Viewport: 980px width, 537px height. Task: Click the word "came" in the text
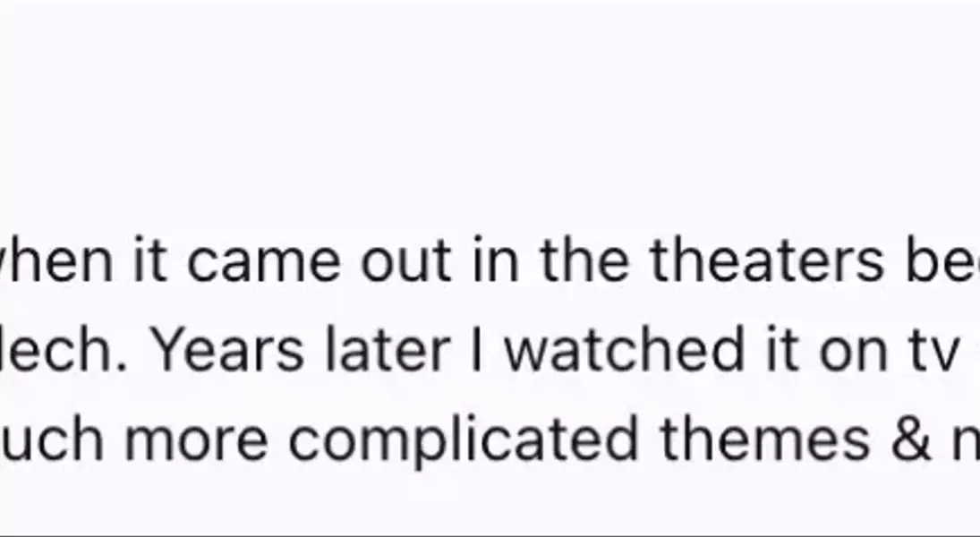click(264, 260)
